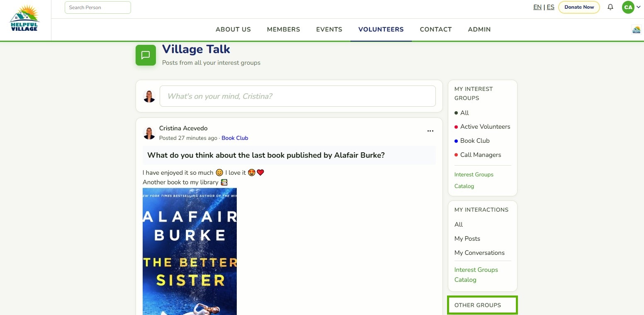This screenshot has width=644, height=315.
Task: Open Interest Groups Catalog under My Interactions
Action: 476,275
